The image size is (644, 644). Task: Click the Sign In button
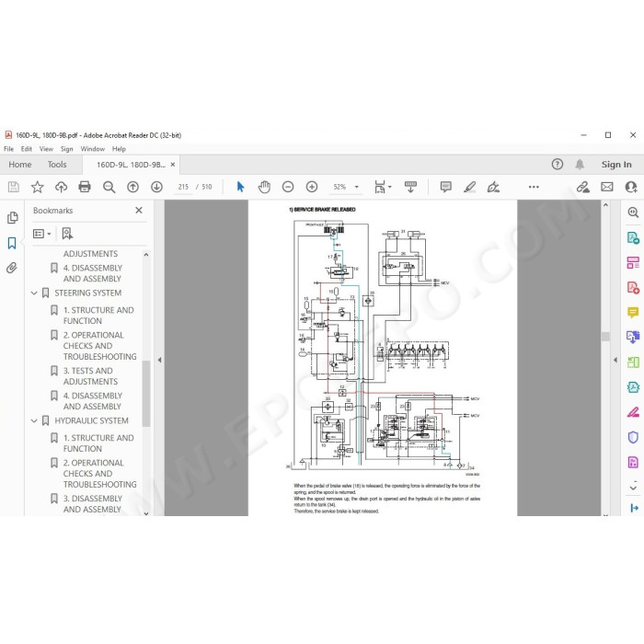(x=616, y=165)
